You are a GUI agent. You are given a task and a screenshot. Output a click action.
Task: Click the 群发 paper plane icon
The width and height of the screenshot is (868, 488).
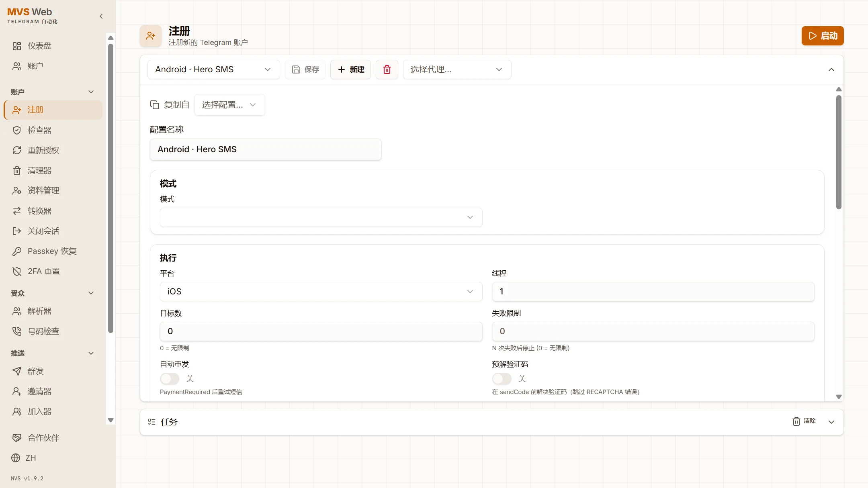pyautogui.click(x=17, y=371)
